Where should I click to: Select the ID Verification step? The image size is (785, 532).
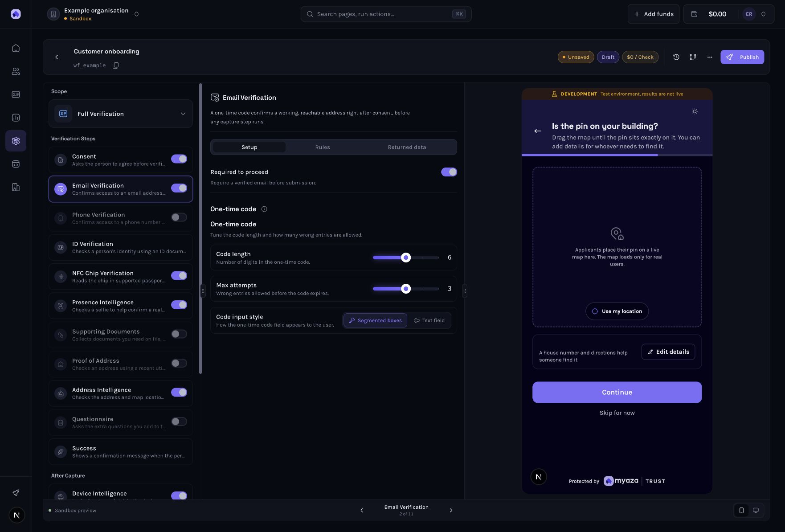pyautogui.click(x=121, y=247)
